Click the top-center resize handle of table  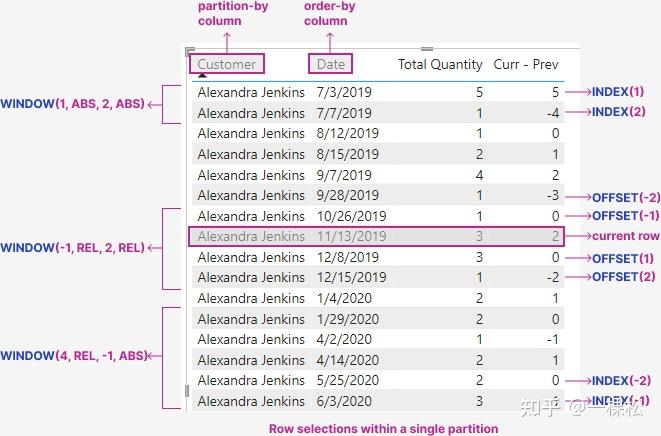427,47
